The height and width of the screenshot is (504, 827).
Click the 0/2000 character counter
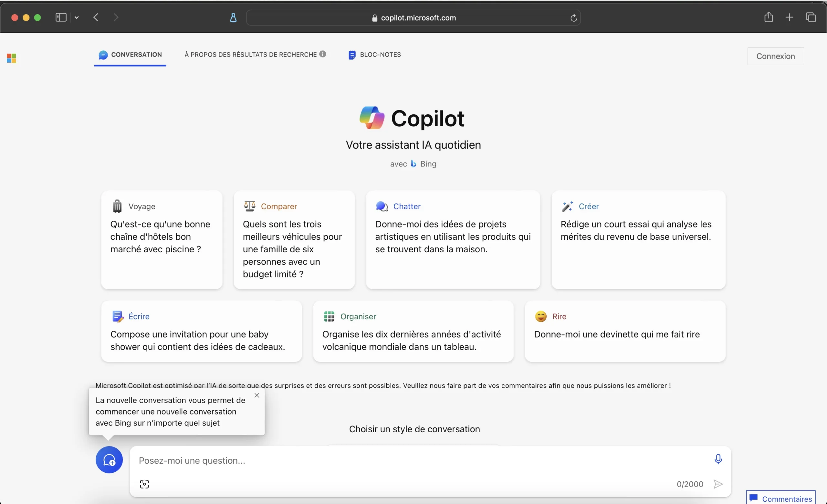point(690,484)
